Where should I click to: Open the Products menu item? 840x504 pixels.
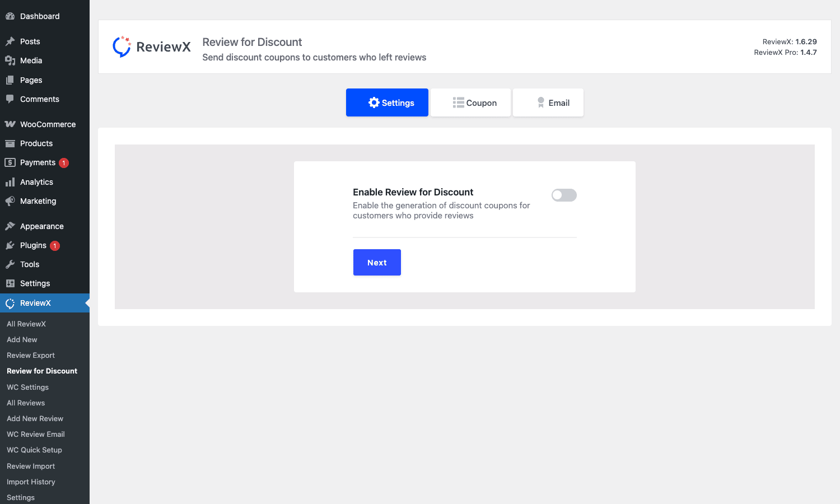(45, 143)
